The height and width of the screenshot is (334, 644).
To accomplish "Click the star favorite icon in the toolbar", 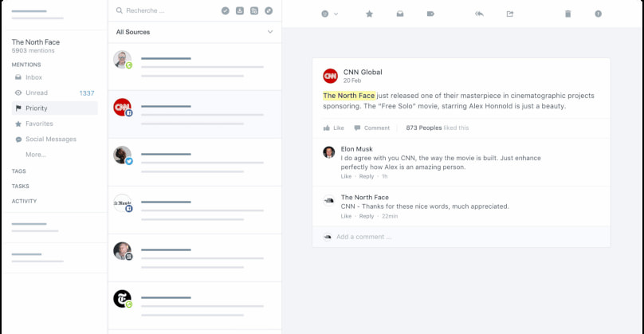I will [x=369, y=14].
